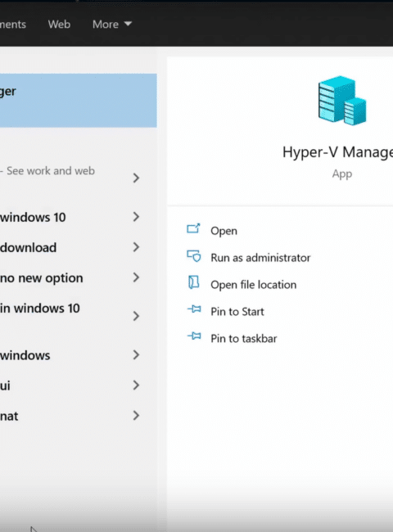Expand the 'download' suggestion chevron
The width and height of the screenshot is (393, 532).
136,247
